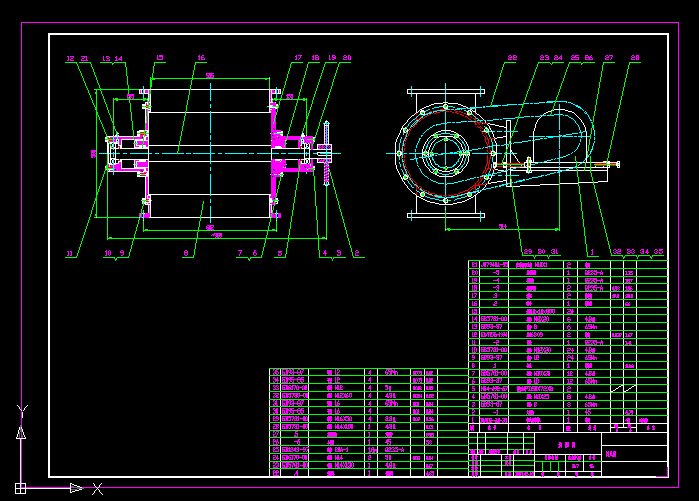699x501 pixels.
Task: Select part balloon number 8
Action: pos(185,254)
